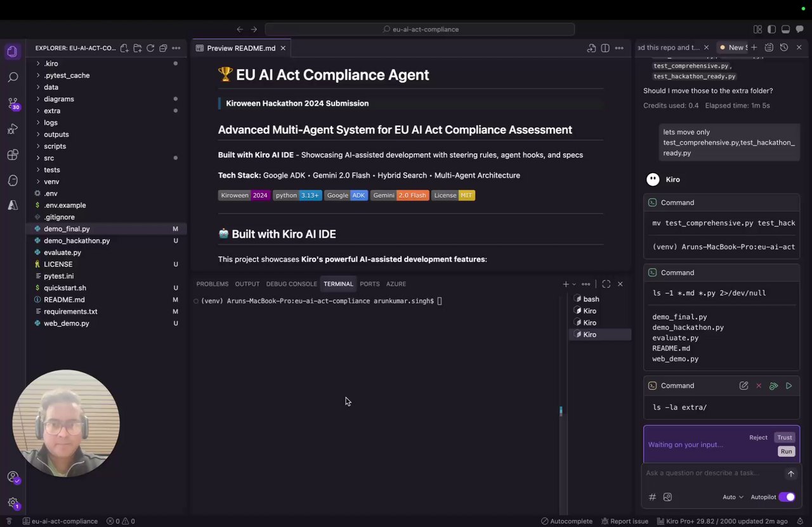This screenshot has width=812, height=527.
Task: Disable the Autopilot switch
Action: click(x=787, y=497)
